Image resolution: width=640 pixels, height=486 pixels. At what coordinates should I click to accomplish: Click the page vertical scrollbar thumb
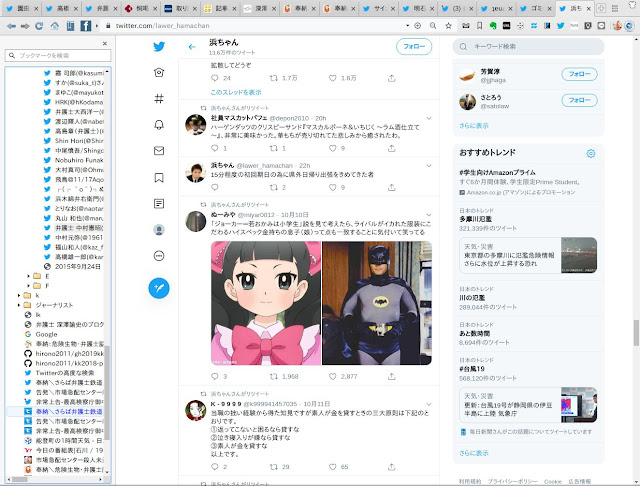tap(636, 333)
